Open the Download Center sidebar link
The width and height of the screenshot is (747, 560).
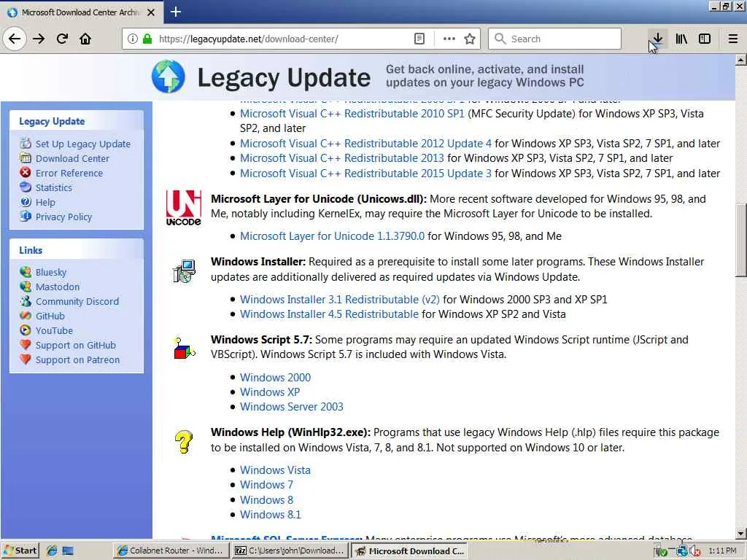(72, 158)
